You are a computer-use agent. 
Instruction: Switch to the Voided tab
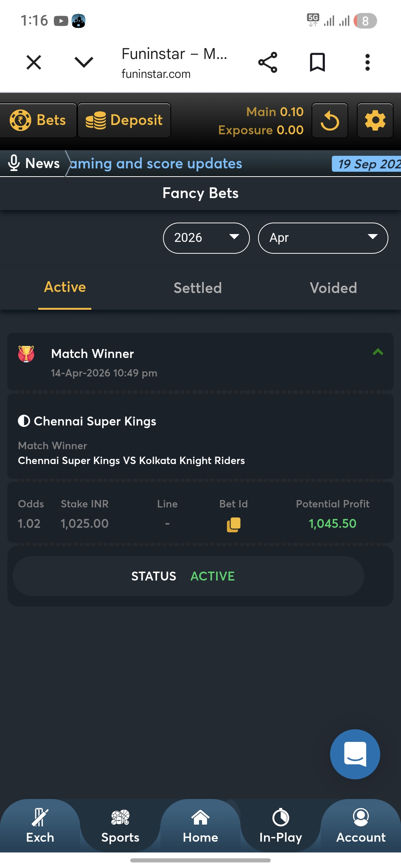(x=333, y=288)
